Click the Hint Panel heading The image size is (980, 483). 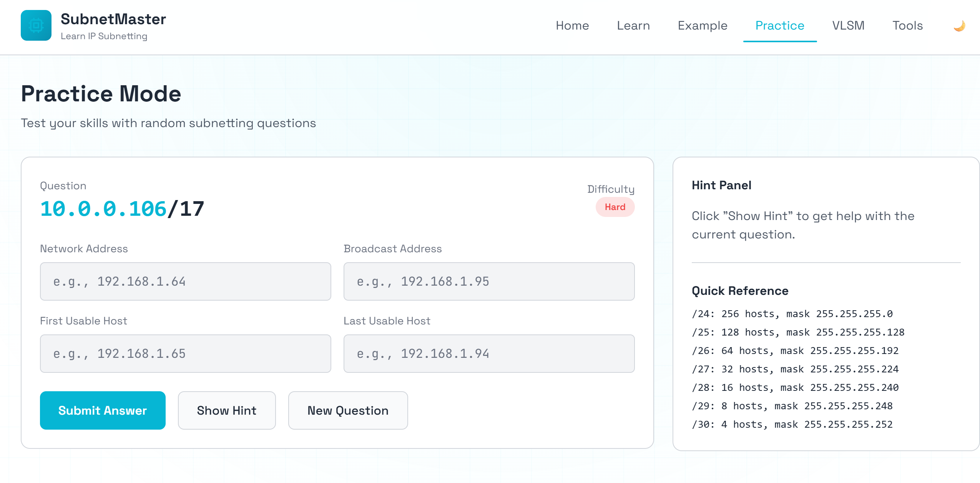[x=721, y=185]
